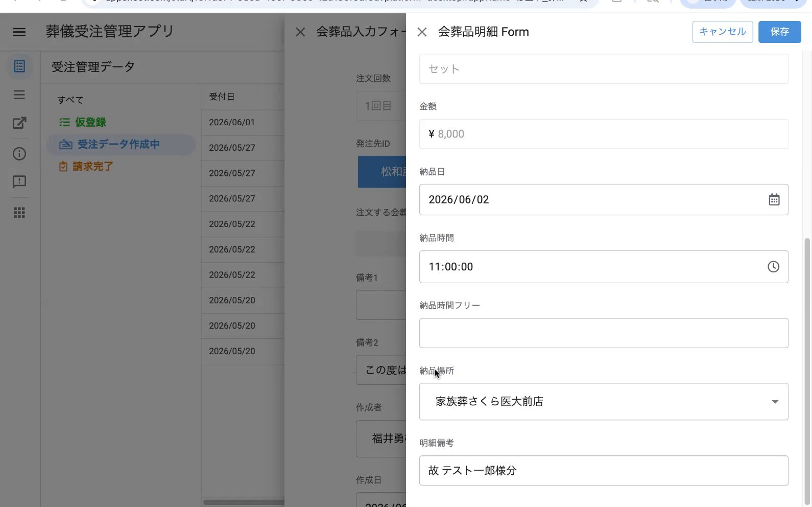Viewport: 812px width, 507px height.
Task: Click the 納品時間フリー text field
Action: [x=604, y=333]
